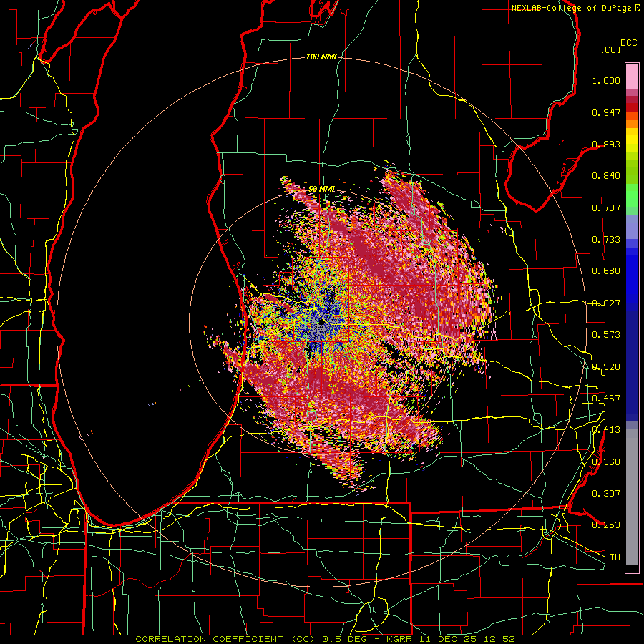Click the 0.947 scale value

click(606, 112)
